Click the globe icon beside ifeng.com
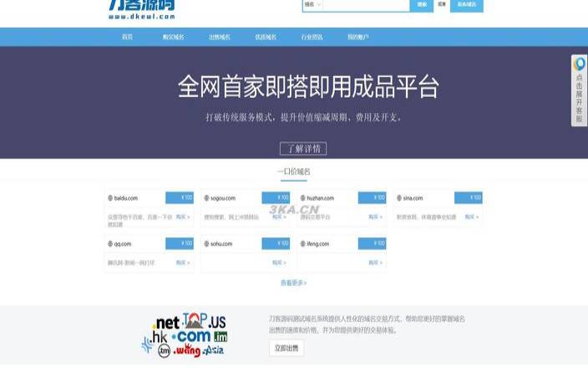588x368 pixels. coord(302,243)
